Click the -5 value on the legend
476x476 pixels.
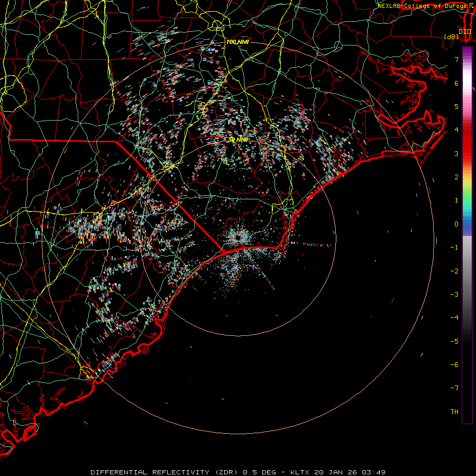pos(454,342)
